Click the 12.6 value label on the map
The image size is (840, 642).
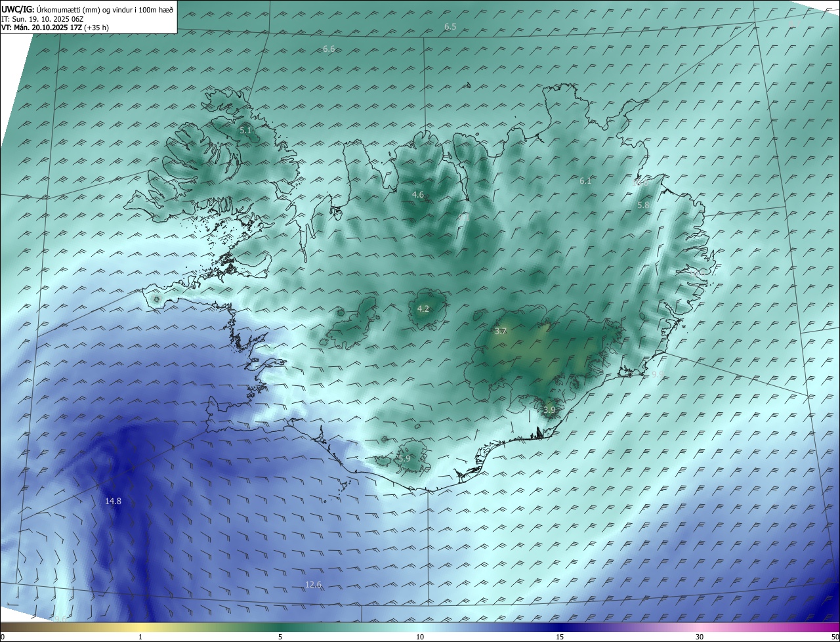(x=314, y=585)
